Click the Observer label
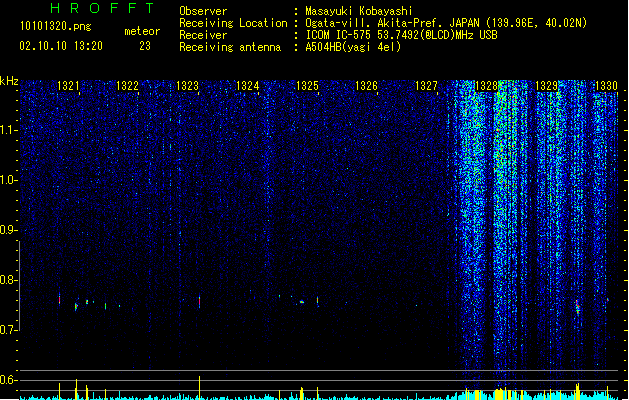 203,11
